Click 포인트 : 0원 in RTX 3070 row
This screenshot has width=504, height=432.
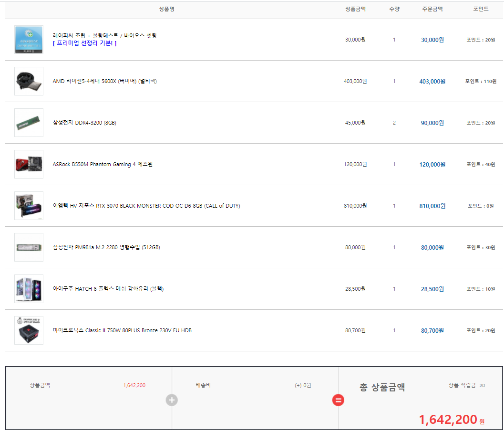pyautogui.click(x=481, y=206)
